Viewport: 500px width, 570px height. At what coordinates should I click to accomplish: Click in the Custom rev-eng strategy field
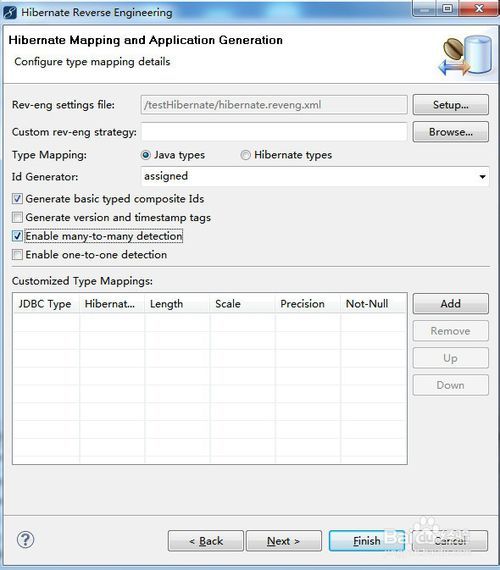(274, 132)
